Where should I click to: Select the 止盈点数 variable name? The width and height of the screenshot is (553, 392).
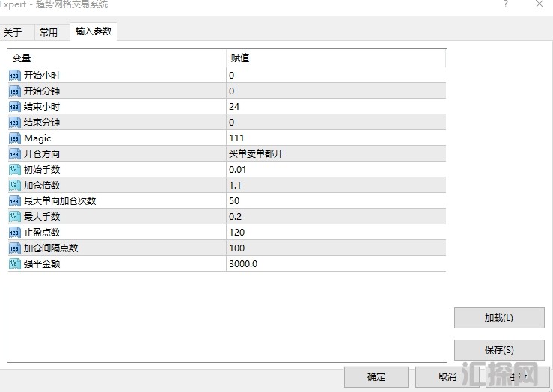[x=42, y=233]
